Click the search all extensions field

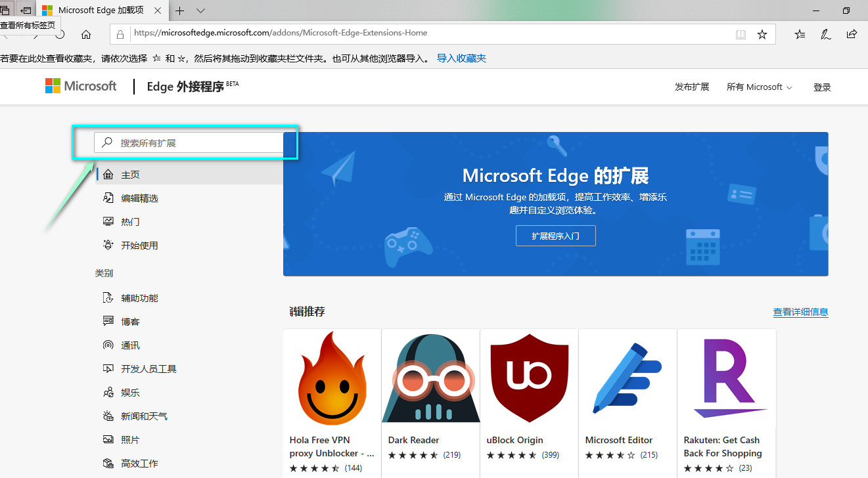pyautogui.click(x=189, y=142)
